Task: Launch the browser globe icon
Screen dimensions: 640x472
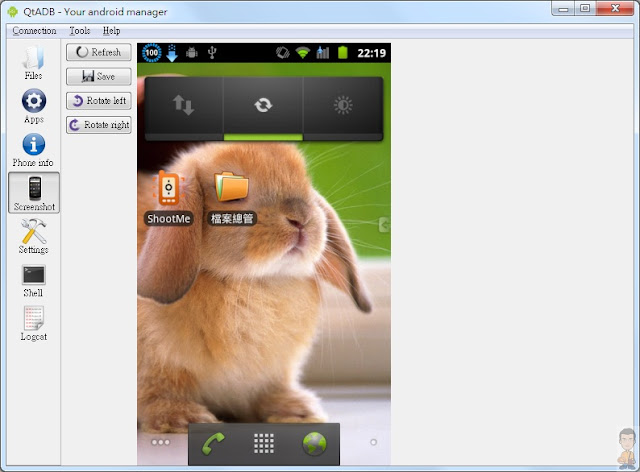Action: click(x=314, y=444)
